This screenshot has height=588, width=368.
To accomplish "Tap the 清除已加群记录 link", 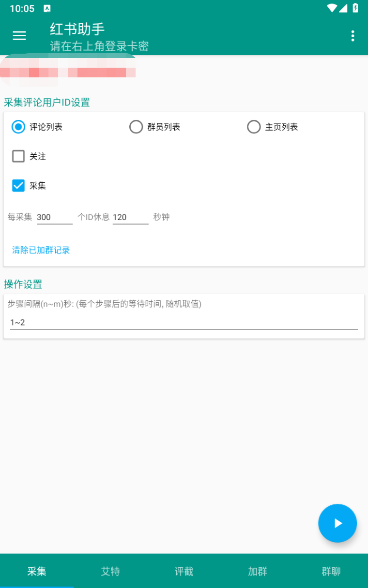I will point(41,250).
